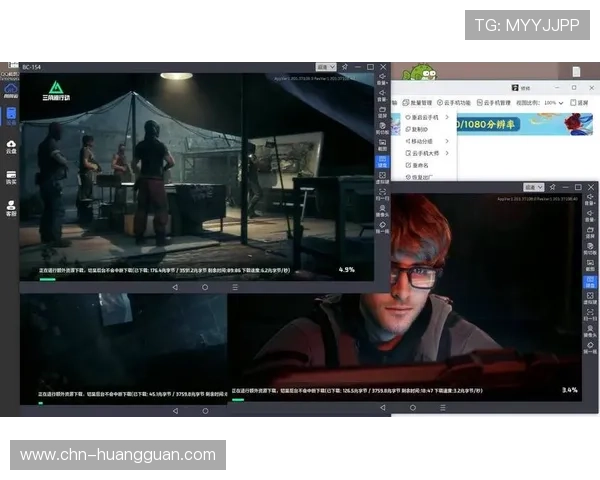Expand the 重启云手机 submenu
Viewport: 600px width, 480px height.
(x=425, y=117)
